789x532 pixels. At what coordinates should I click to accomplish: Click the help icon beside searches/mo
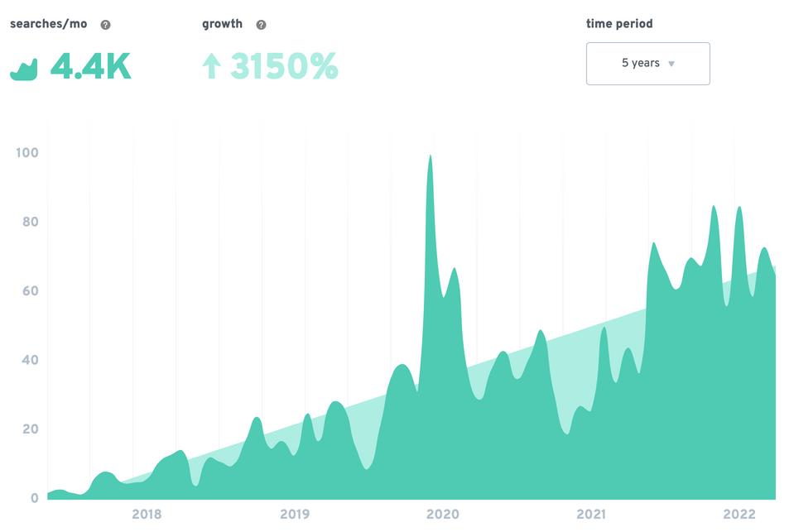point(105,25)
